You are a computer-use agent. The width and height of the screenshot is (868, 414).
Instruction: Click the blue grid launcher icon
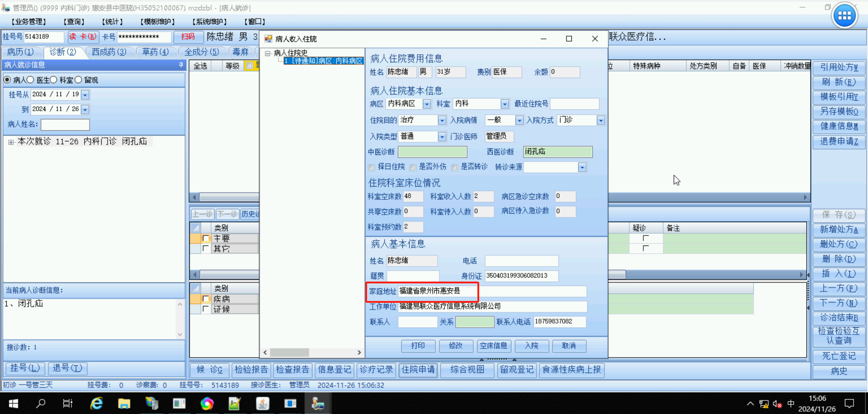844,16
